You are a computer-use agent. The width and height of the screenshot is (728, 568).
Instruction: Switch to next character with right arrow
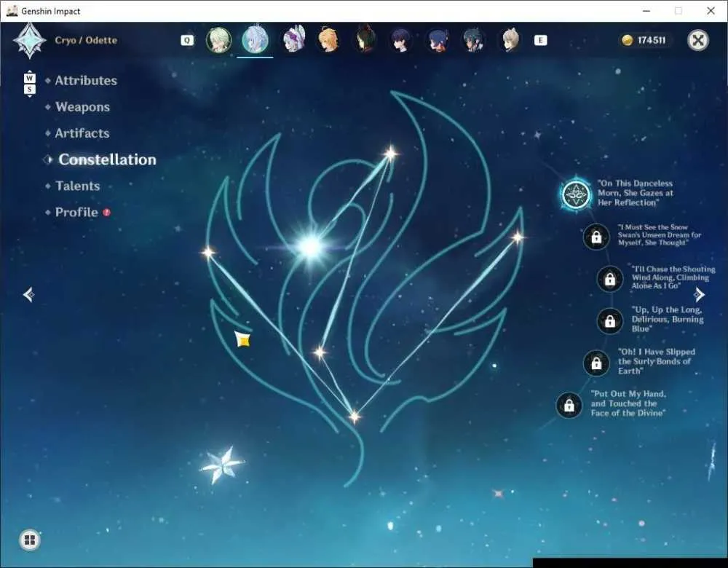point(699,294)
